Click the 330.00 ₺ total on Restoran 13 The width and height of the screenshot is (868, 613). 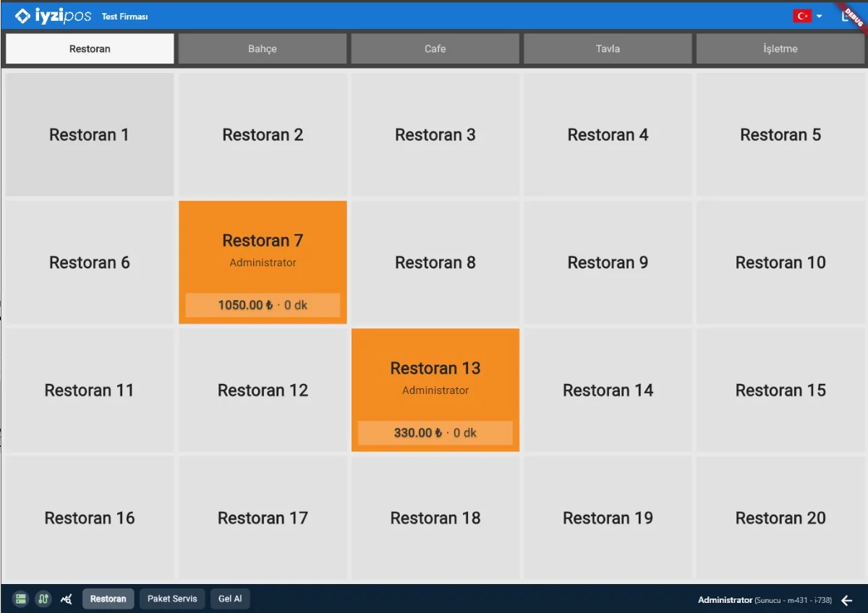tap(418, 433)
